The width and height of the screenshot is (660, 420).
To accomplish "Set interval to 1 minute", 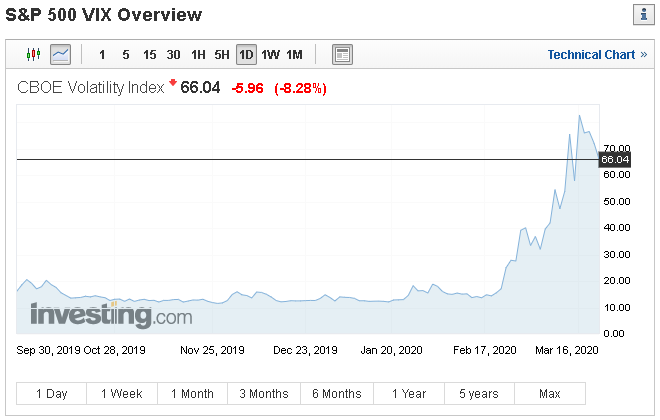I will pyautogui.click(x=102, y=55).
